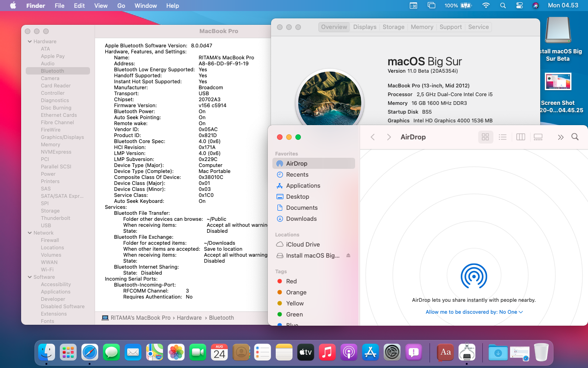Open Launchpad from the Dock
Viewport: 588px width, 368px height.
[68, 352]
